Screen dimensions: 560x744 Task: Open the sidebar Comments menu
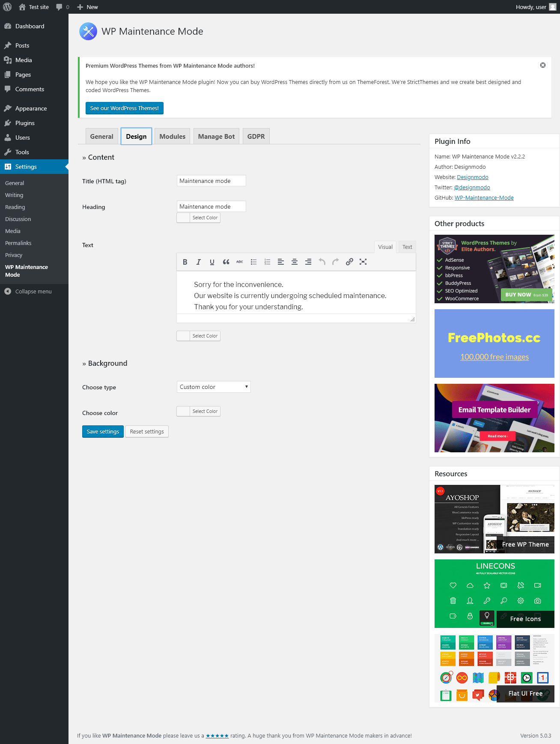34,89
